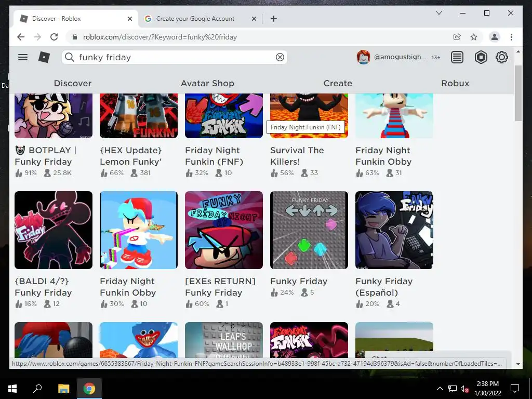The width and height of the screenshot is (532, 399).
Task: Close the Create your Google Account tab
Action: point(254,19)
